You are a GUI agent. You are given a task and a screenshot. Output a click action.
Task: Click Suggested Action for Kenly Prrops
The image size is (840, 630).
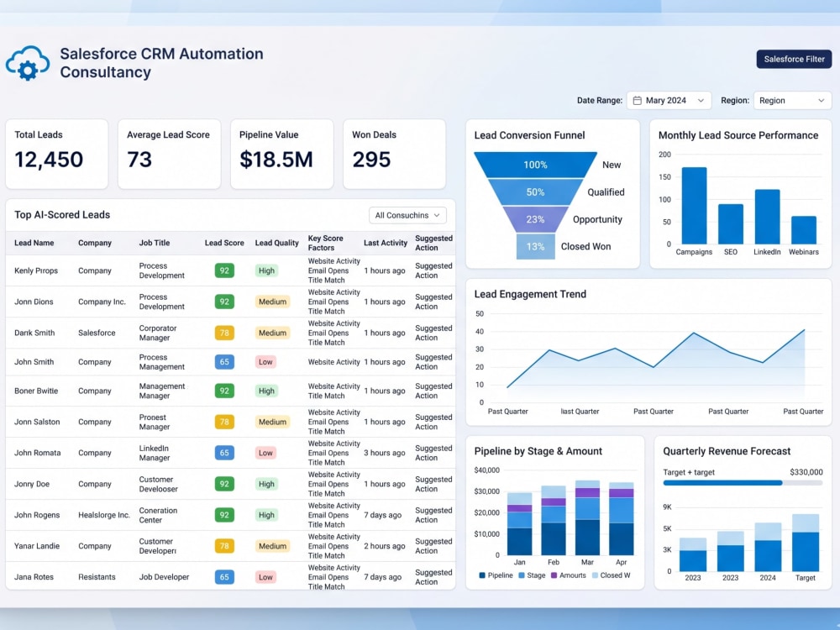coord(433,270)
